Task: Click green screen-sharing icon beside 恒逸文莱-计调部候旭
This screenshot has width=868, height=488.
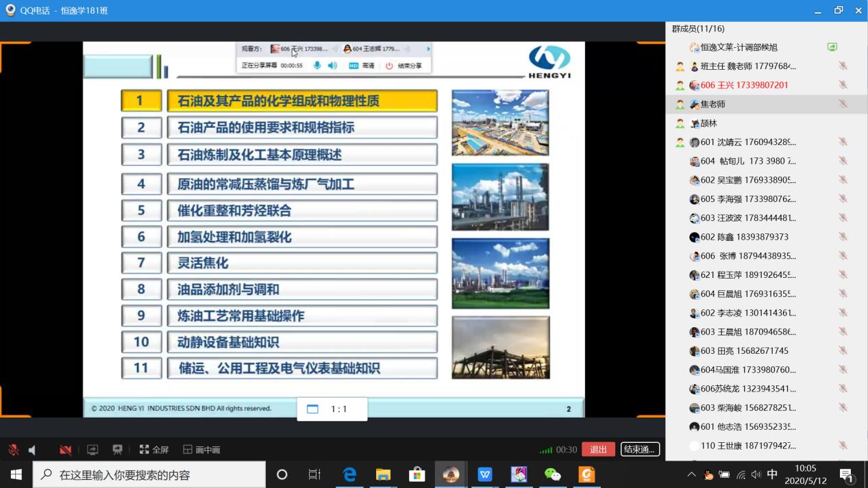Action: 832,47
